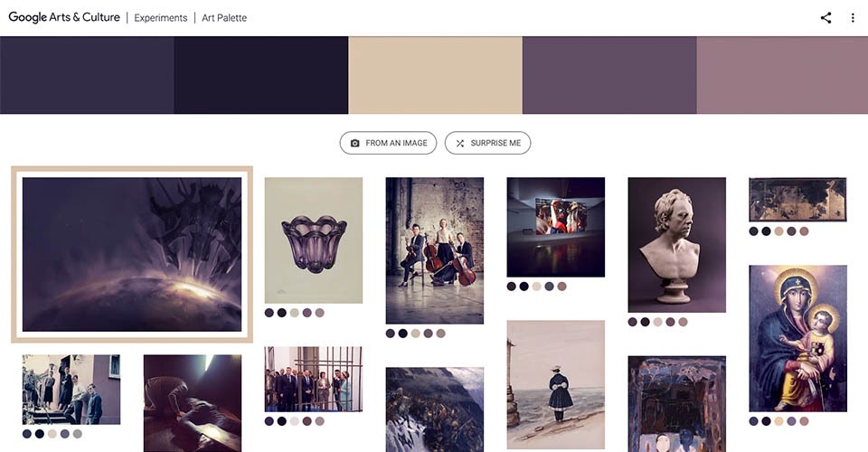
Task: Open the large planet sunrise artwork
Action: 132,255
